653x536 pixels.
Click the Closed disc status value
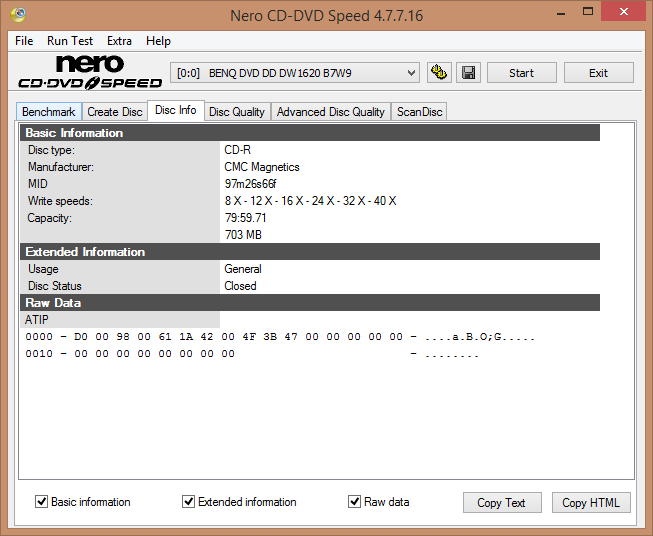(240, 286)
